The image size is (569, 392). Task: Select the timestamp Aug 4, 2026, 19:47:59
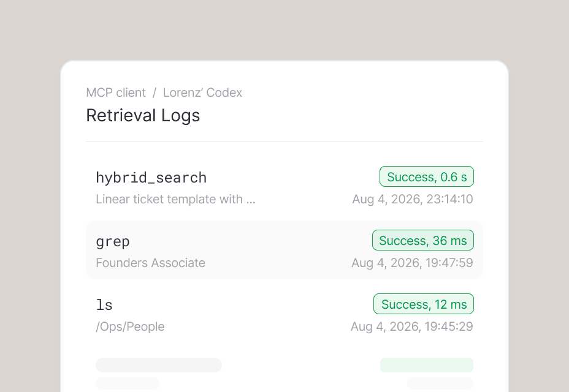(412, 263)
